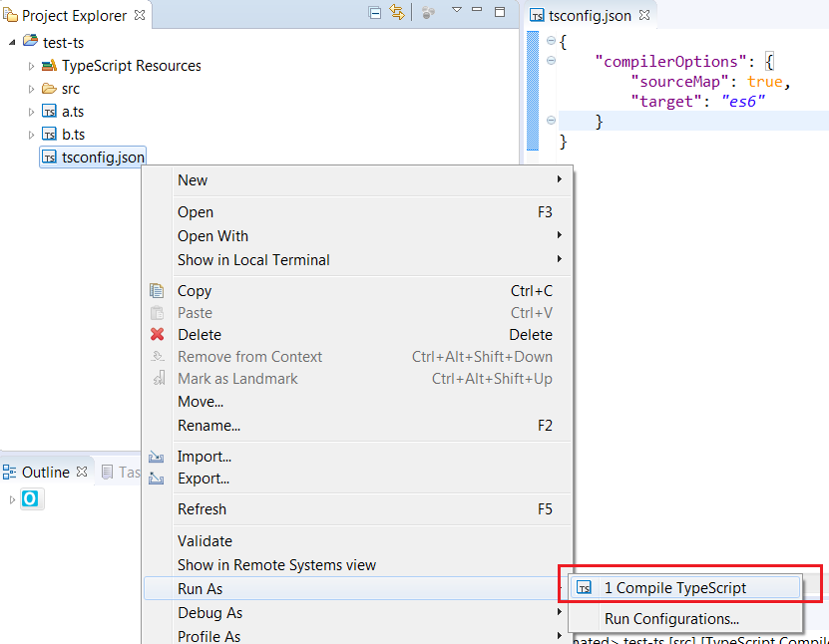The width and height of the screenshot is (829, 644).
Task: Click the tsconfig.json file icon in the tree
Action: pyautogui.click(x=48, y=157)
